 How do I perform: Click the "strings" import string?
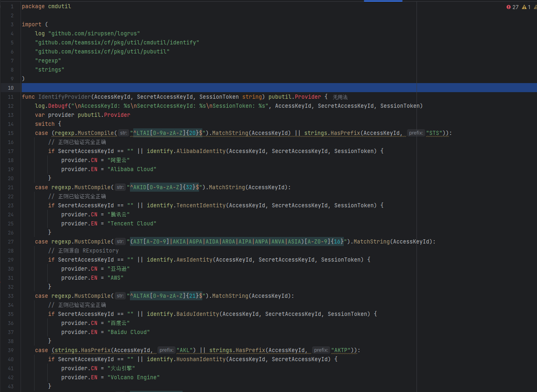pyautogui.click(x=50, y=70)
